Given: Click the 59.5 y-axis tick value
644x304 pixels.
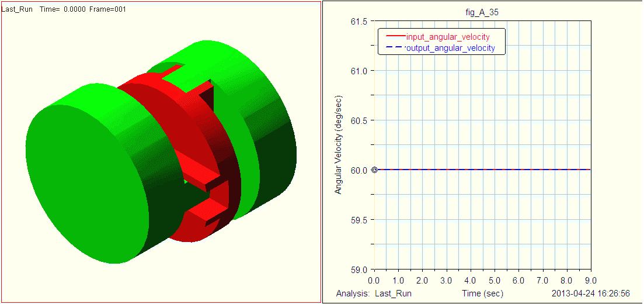Looking at the screenshot, I should coord(358,220).
